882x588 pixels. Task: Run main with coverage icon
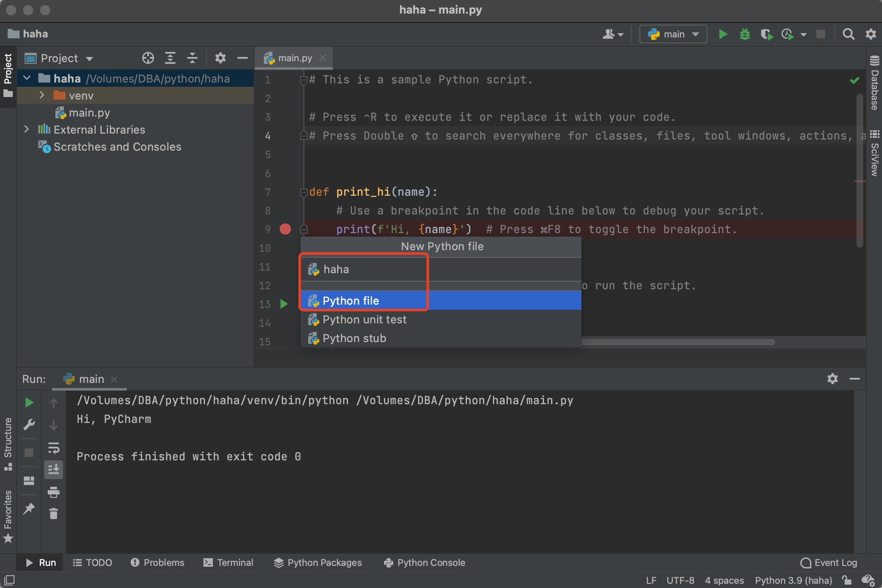coord(766,34)
